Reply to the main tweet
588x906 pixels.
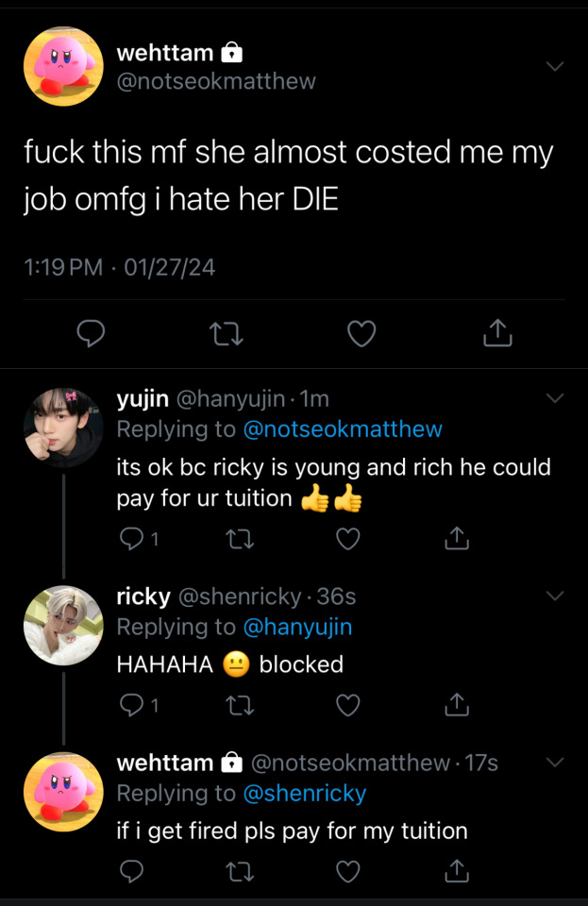pyautogui.click(x=91, y=332)
